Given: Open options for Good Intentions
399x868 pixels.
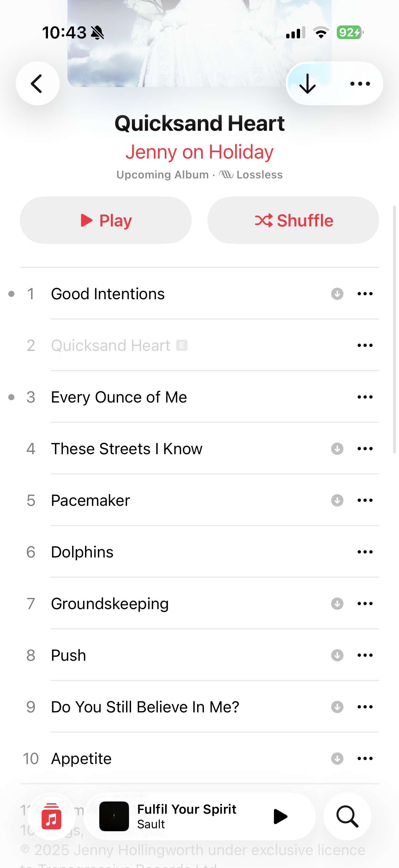Looking at the screenshot, I should pos(365,294).
